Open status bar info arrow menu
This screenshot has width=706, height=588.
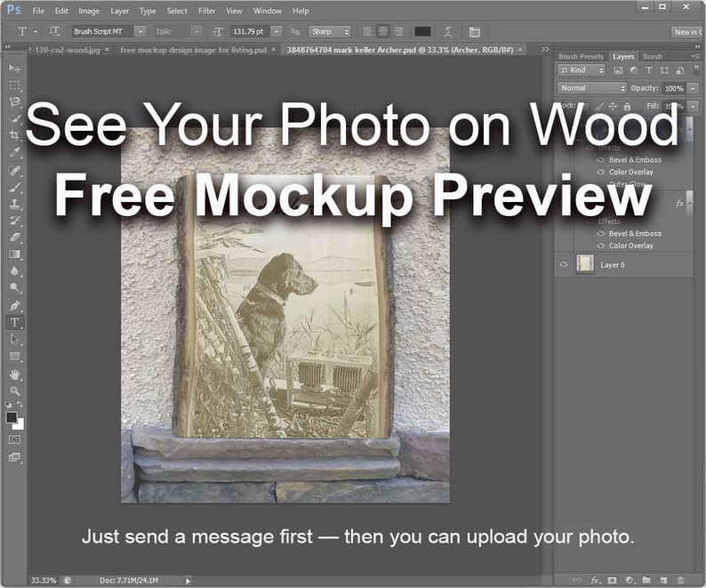(188, 581)
